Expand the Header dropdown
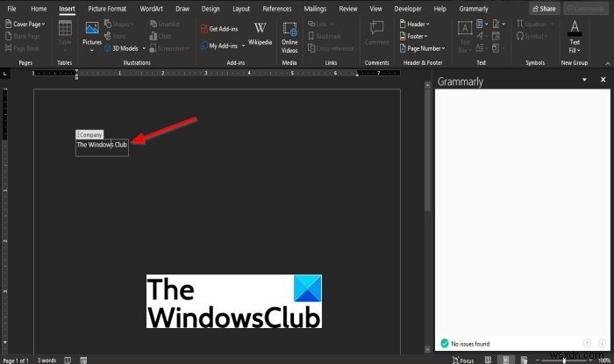 415,25
